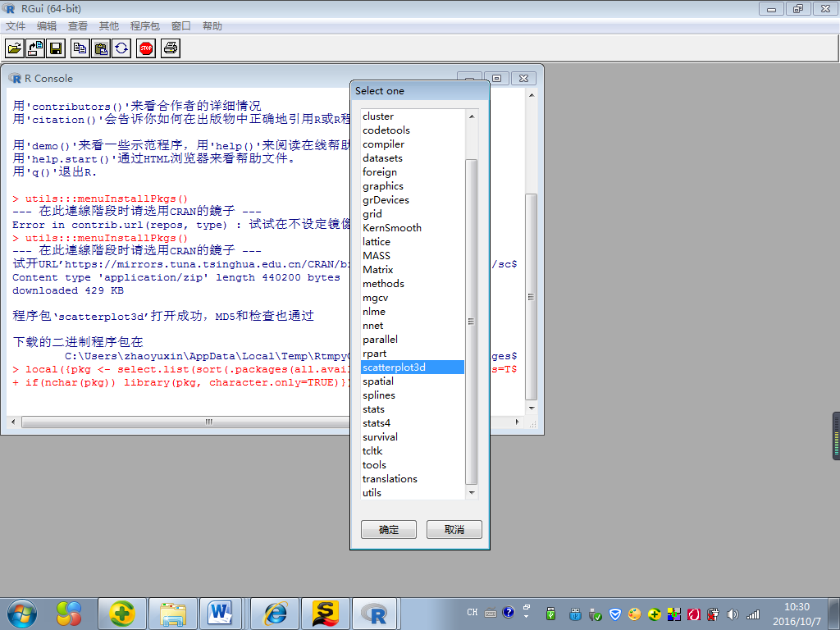Open the 其他 menu
840x630 pixels.
pyautogui.click(x=109, y=25)
